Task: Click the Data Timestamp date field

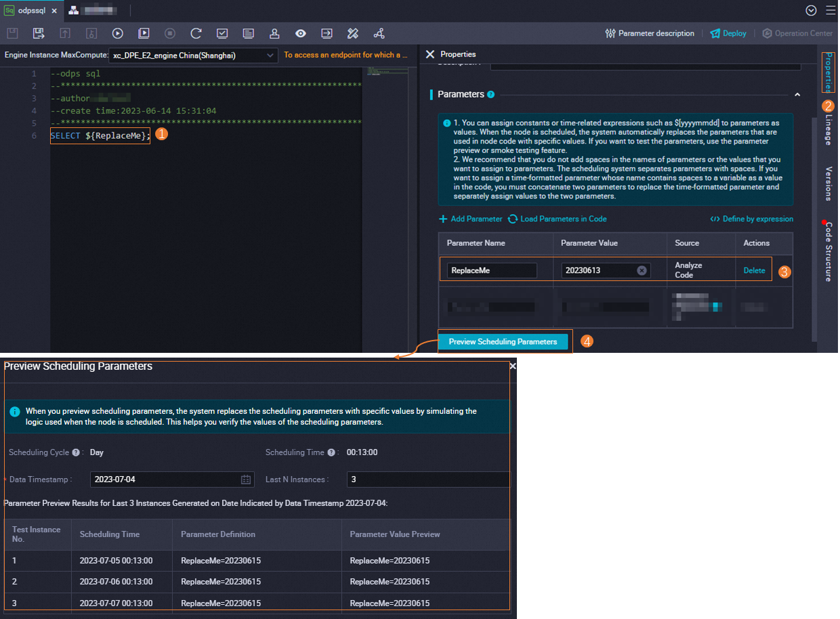Action: [172, 479]
